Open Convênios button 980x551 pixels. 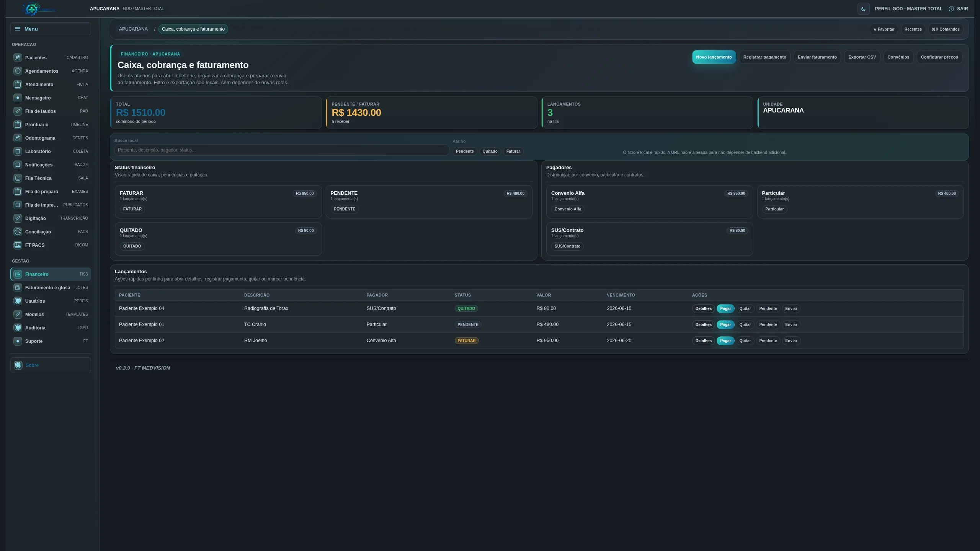point(898,57)
